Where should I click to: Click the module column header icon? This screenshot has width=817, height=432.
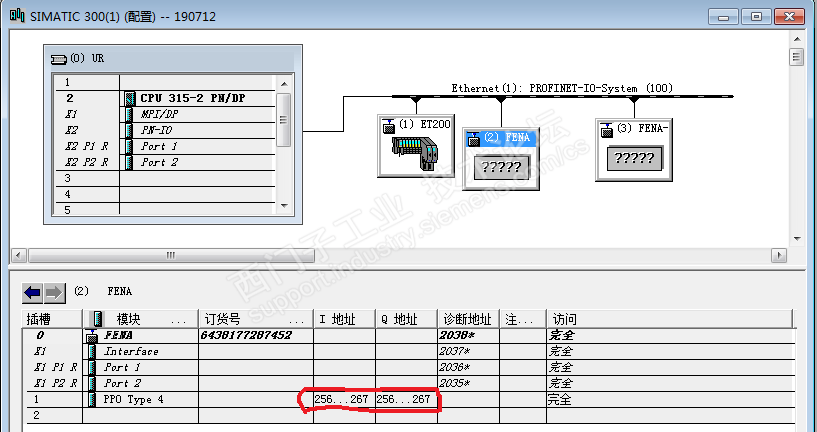click(97, 319)
